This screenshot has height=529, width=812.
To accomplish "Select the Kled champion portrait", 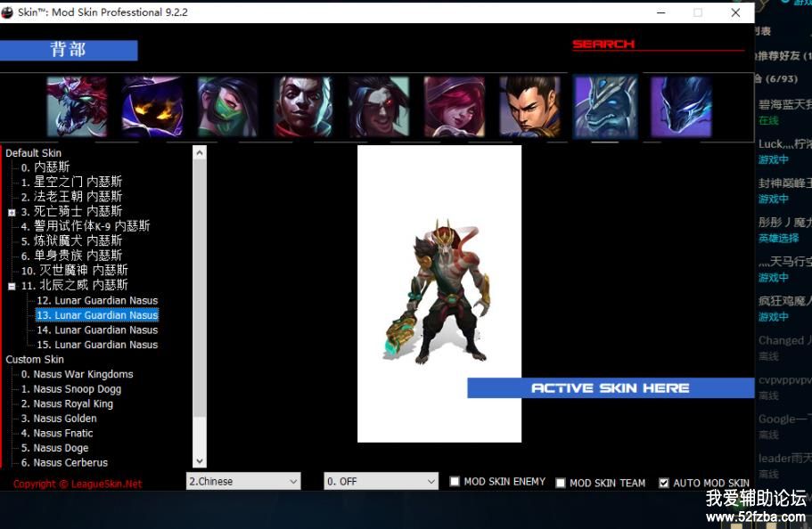I will (77, 107).
